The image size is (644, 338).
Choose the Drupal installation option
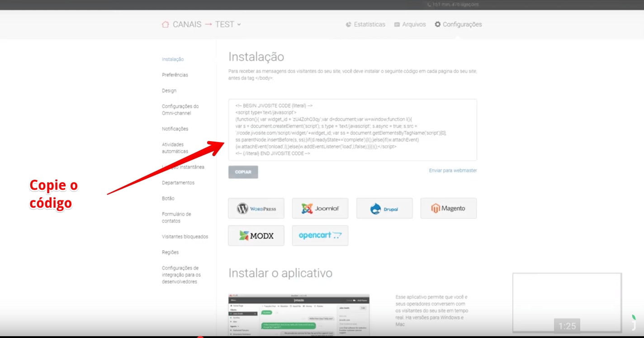[x=384, y=209]
